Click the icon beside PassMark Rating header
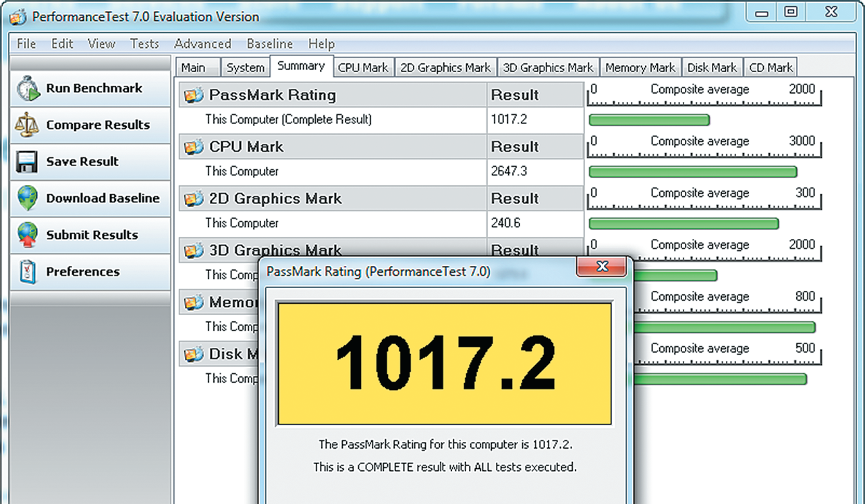This screenshot has width=865, height=504. [194, 95]
